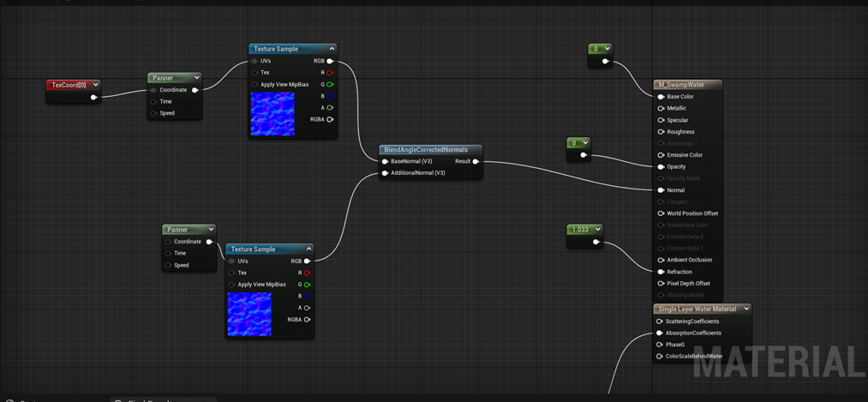Click the Refraction input pin on M_SwampWater
Screen dimensions: 868x402
661,272
